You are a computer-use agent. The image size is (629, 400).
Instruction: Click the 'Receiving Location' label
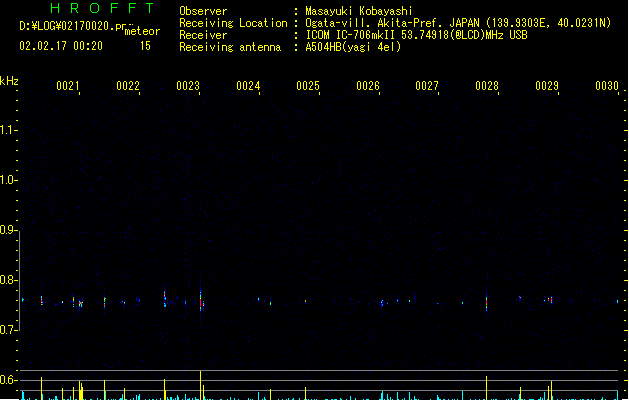click(233, 23)
